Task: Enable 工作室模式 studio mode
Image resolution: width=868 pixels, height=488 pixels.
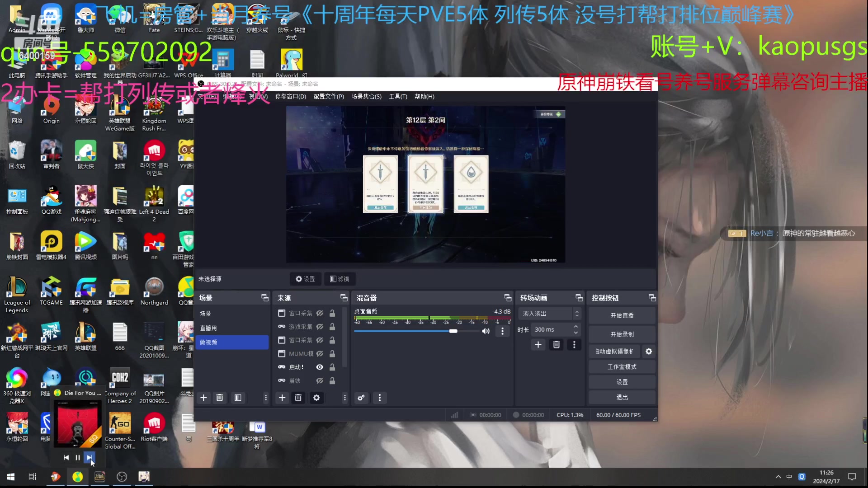Action: (622, 366)
